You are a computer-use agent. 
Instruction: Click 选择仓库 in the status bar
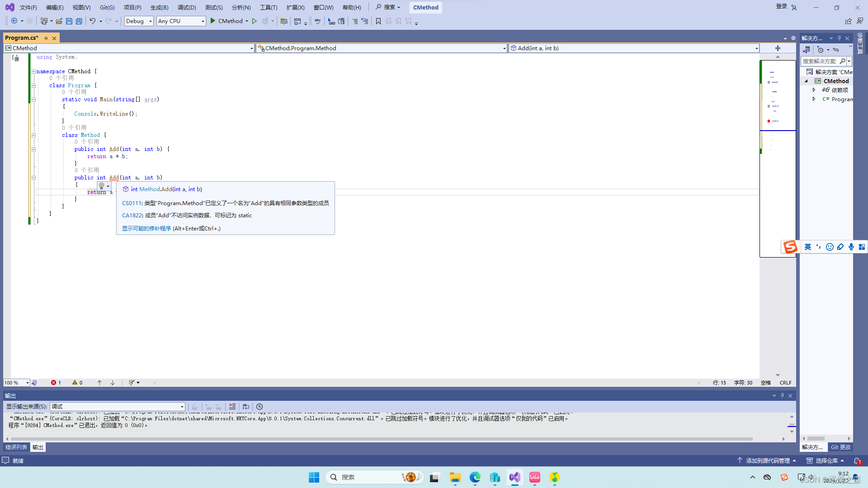coord(826,461)
